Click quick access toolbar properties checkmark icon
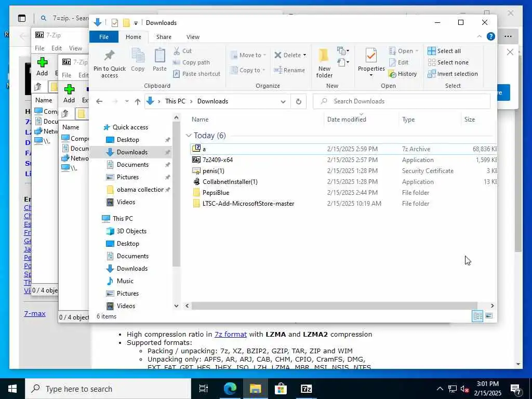 115,23
